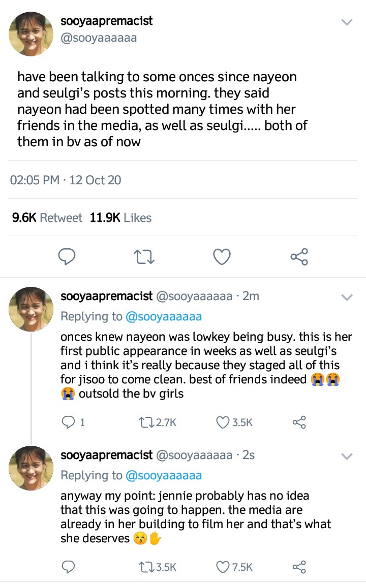
Task: Retweet the 2m reply with 2.7K retweets
Action: [147, 422]
